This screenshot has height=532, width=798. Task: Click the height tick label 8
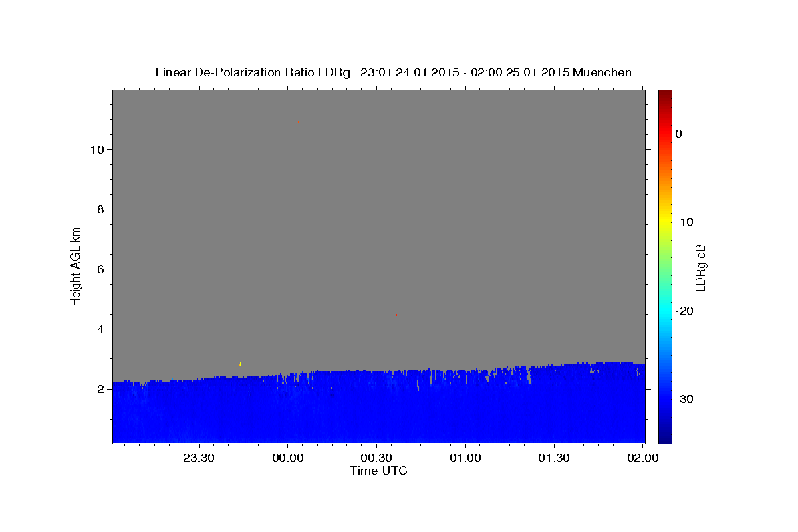coord(101,209)
